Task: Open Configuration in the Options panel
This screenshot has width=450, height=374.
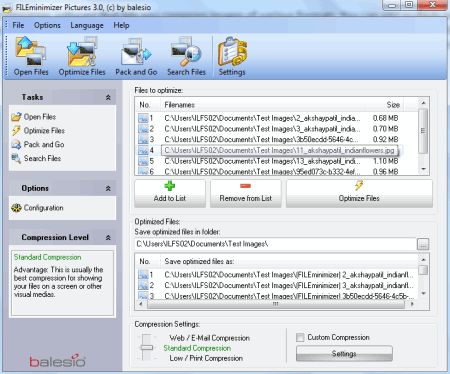Action: pyautogui.click(x=37, y=208)
